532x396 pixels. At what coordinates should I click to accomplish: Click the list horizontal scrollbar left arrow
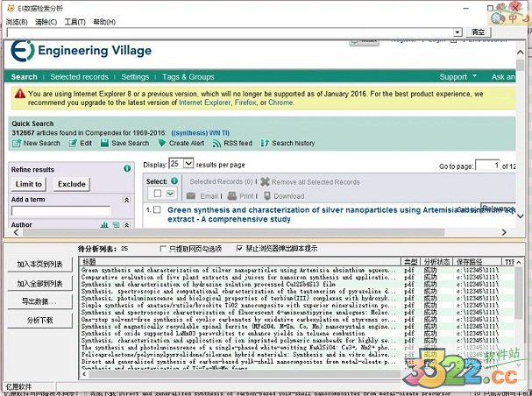[x=84, y=374]
